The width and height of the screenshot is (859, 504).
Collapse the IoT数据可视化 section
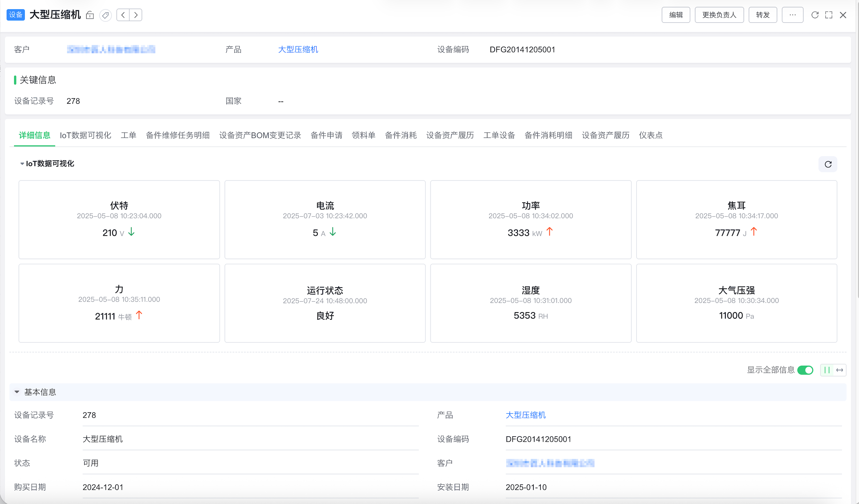(22, 164)
